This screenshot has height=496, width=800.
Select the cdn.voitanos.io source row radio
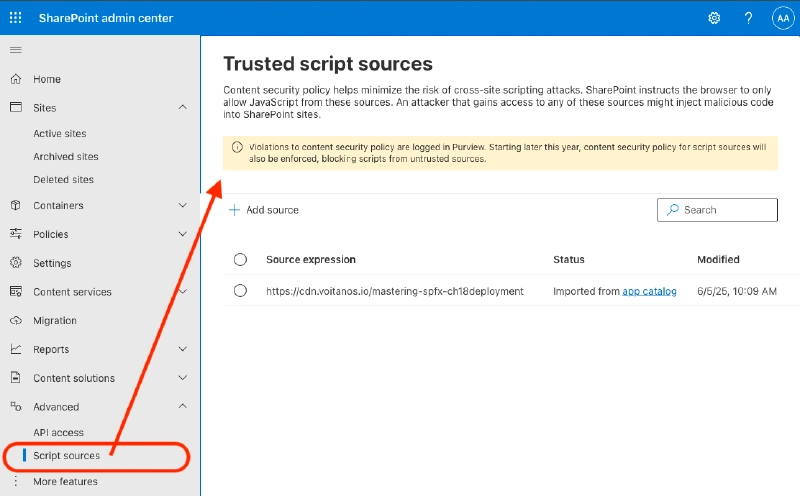(x=240, y=291)
